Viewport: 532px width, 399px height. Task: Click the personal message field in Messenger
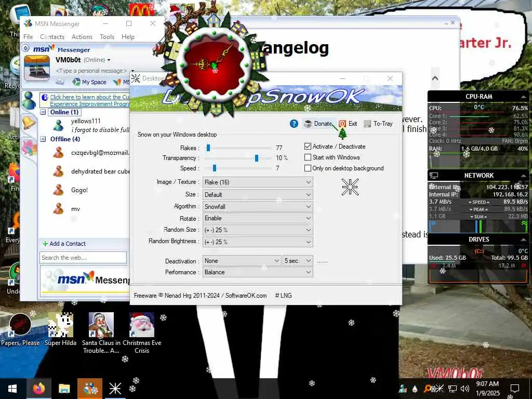(91, 71)
